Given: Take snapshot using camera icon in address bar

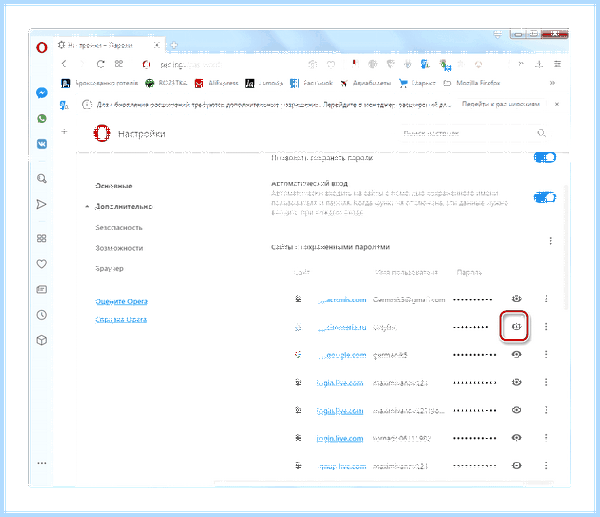Looking at the screenshot, I should pos(313,64).
